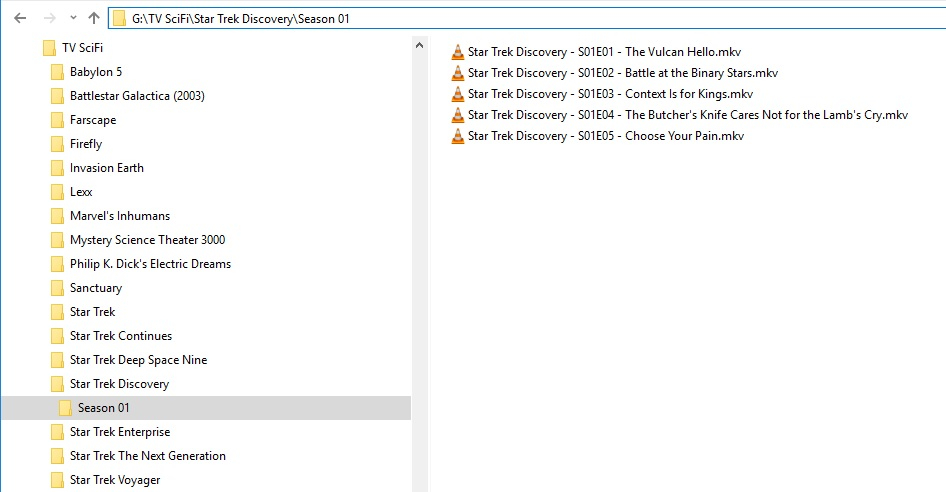Click the tree pane scroll-up arrow
Screen dimensions: 946x492
[x=419, y=45]
